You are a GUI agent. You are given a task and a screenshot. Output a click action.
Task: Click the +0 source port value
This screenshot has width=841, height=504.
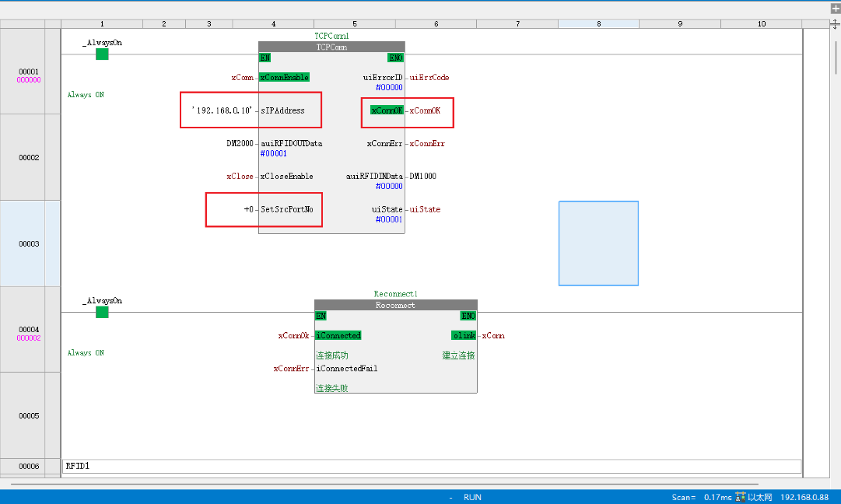click(248, 209)
